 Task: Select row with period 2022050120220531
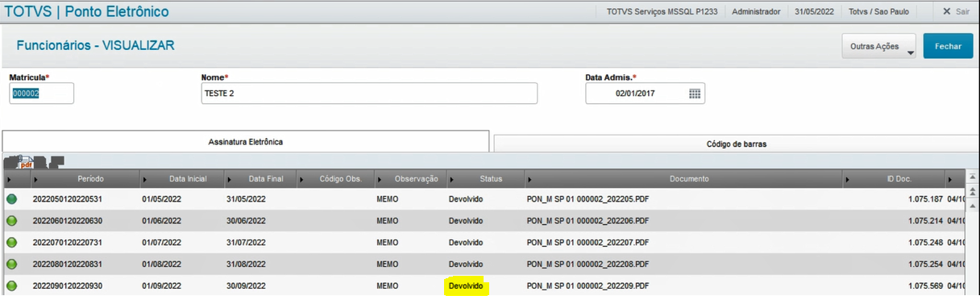pos(484,198)
